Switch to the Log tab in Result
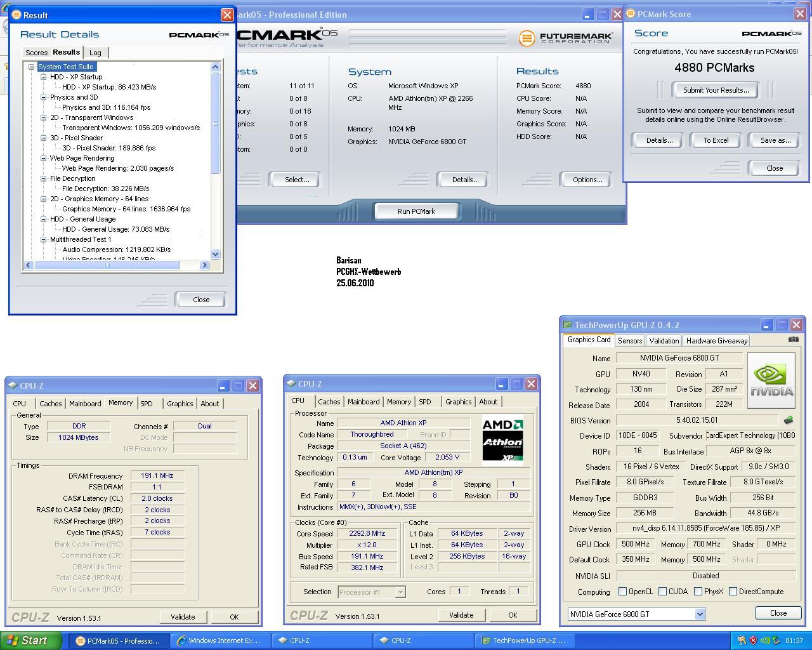 coord(95,53)
